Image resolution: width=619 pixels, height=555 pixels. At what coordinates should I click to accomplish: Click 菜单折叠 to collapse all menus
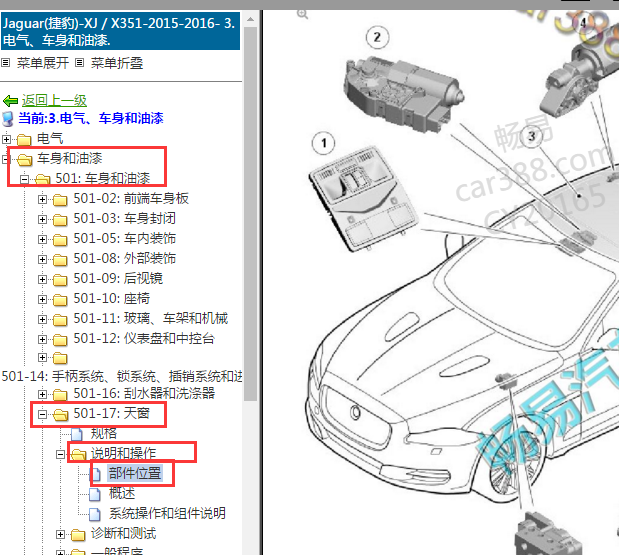(x=117, y=63)
